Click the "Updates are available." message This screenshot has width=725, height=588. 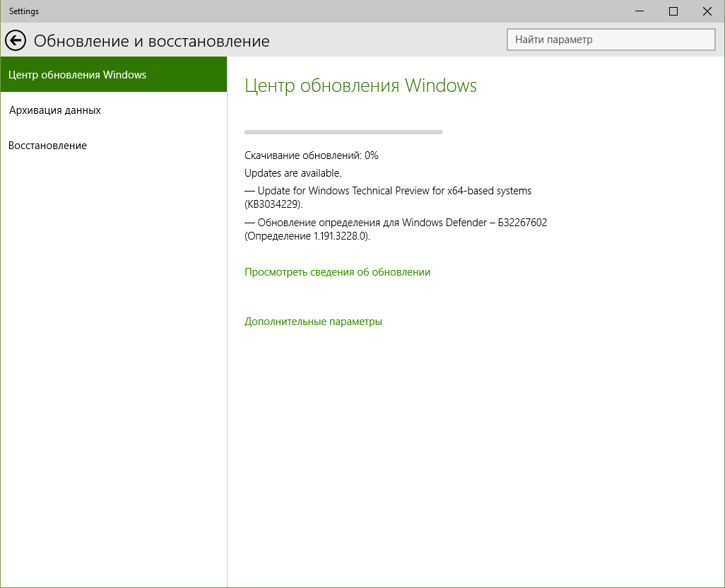coord(293,173)
